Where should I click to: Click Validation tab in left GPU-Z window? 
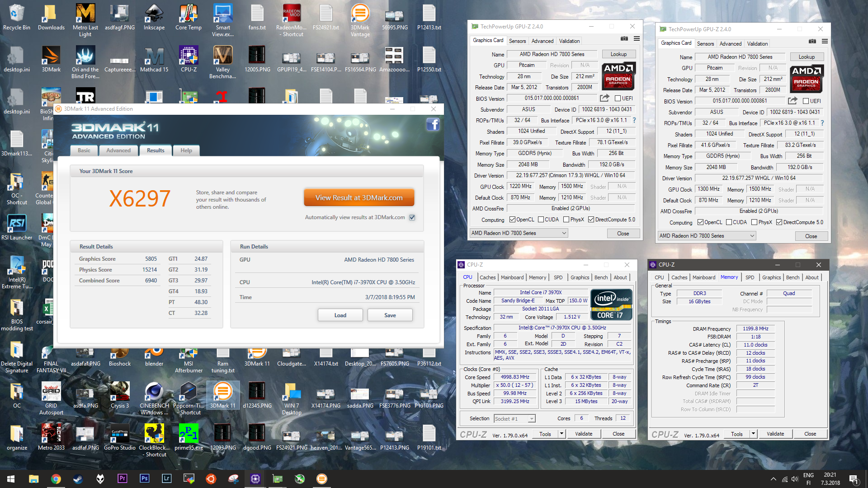point(569,41)
